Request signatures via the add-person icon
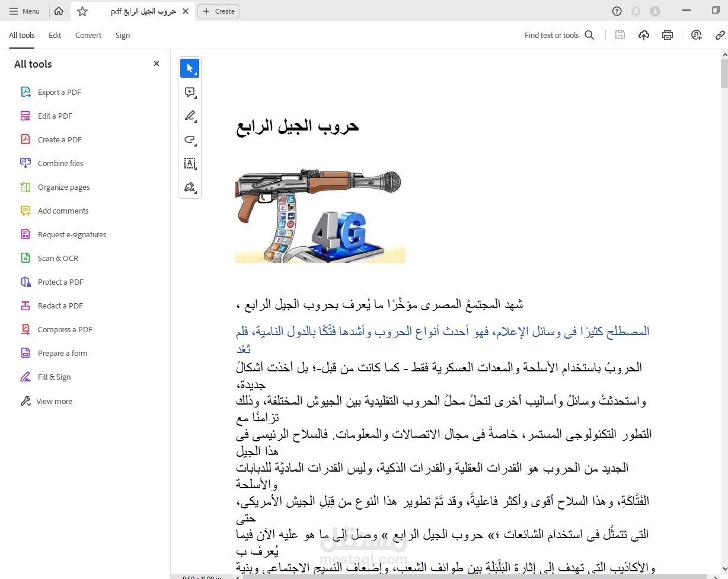Image resolution: width=728 pixels, height=579 pixels. pyautogui.click(x=696, y=35)
